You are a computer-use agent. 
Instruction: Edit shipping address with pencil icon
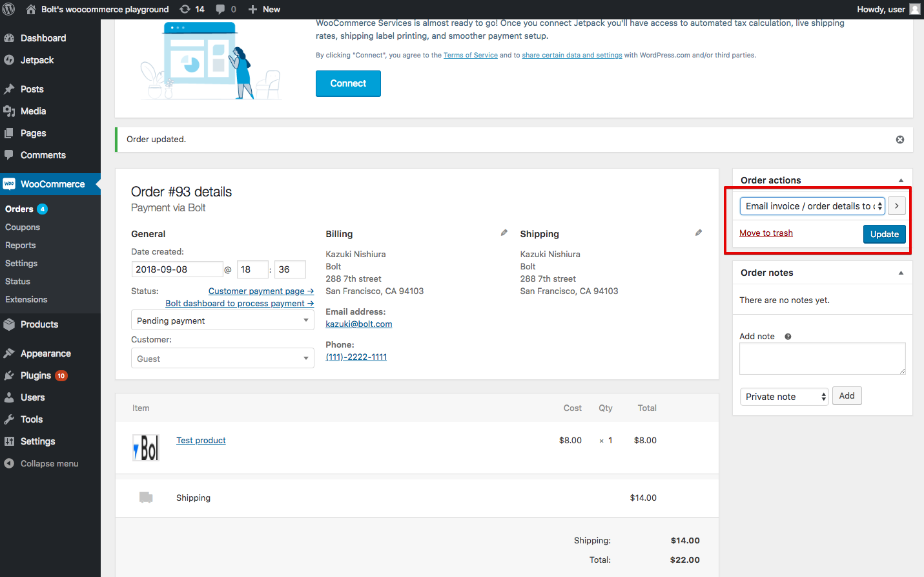click(699, 233)
